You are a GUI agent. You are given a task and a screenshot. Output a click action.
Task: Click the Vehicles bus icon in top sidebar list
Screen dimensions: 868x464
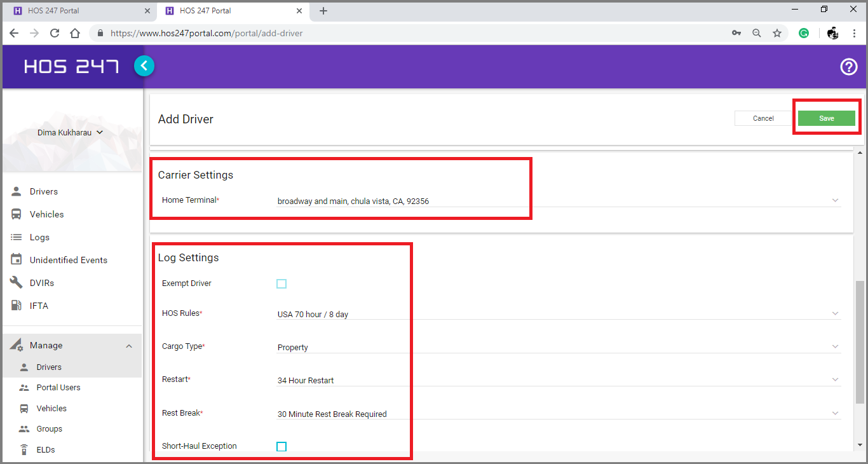(x=17, y=214)
